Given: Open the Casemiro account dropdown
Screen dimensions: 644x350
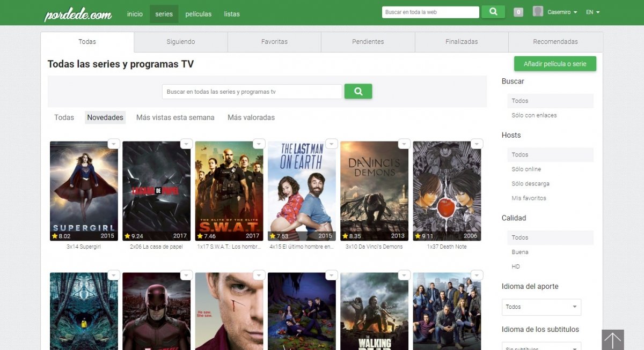Looking at the screenshot, I should click(562, 12).
